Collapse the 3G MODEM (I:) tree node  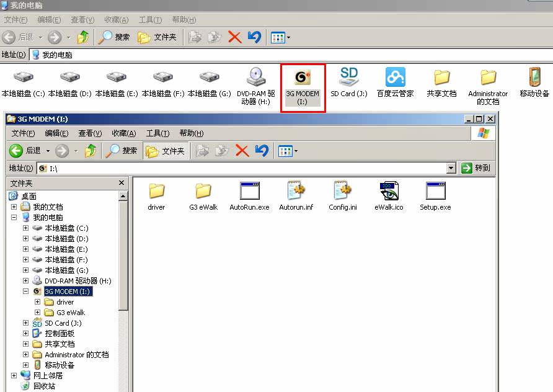point(25,292)
